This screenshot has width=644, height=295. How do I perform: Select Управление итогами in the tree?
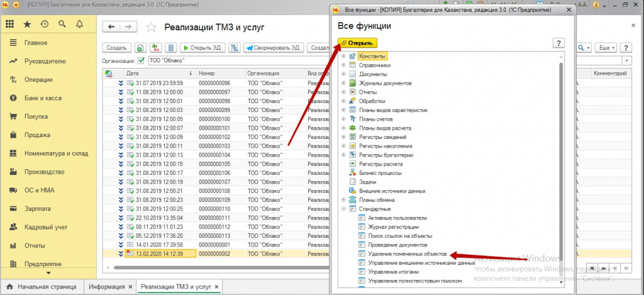(x=394, y=272)
